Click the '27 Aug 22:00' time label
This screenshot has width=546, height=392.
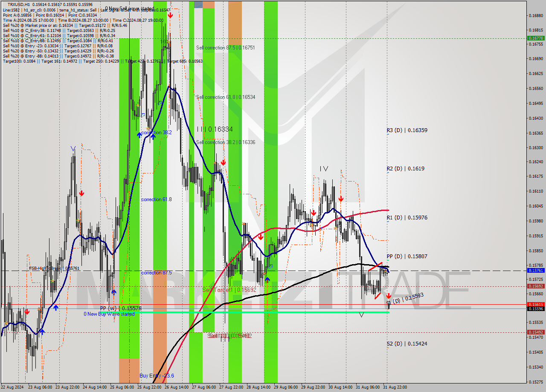point(231,387)
